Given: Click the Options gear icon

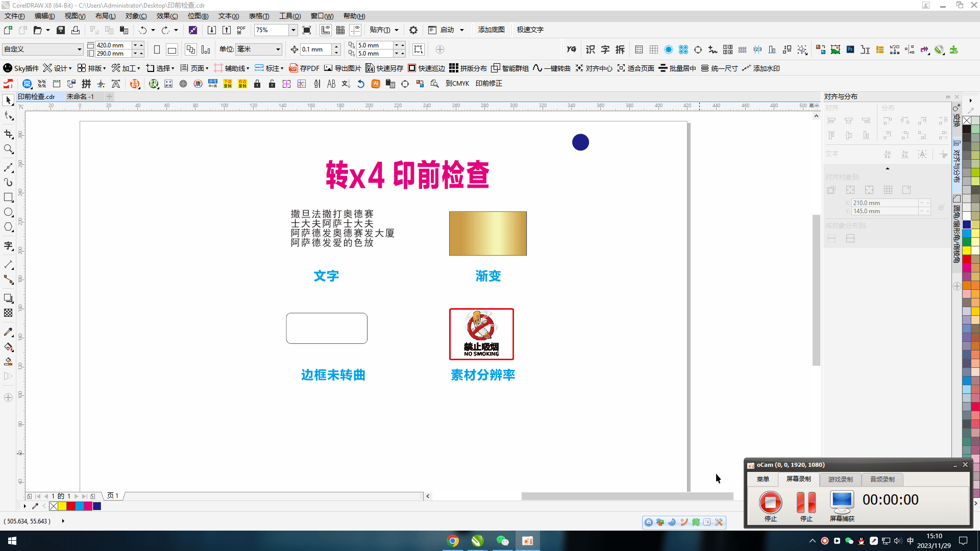Looking at the screenshot, I should coord(413,30).
